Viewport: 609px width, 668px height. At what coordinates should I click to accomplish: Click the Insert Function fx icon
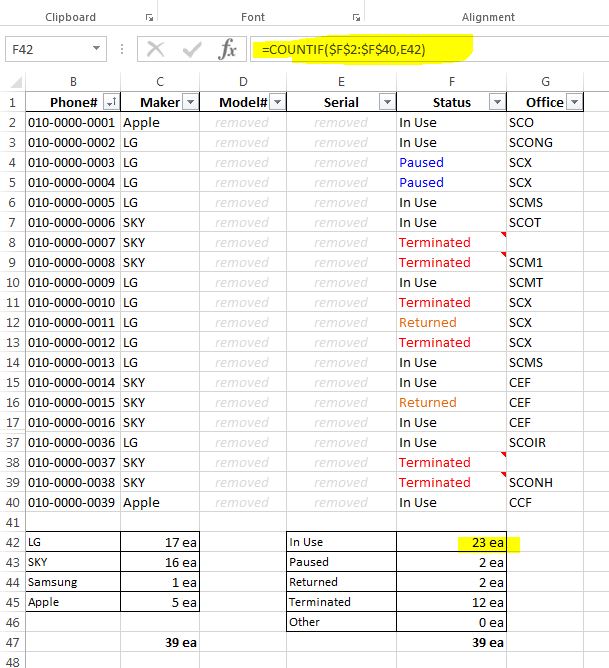pyautogui.click(x=228, y=49)
